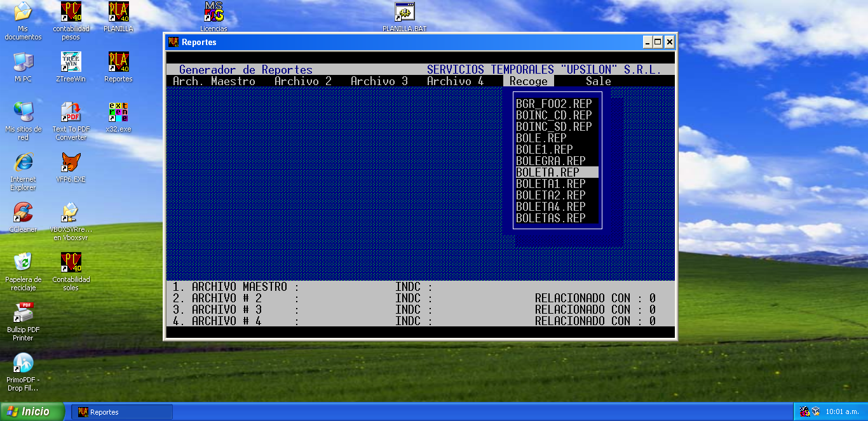Launch the Contabilidad soles desktop shortcut

71,272
